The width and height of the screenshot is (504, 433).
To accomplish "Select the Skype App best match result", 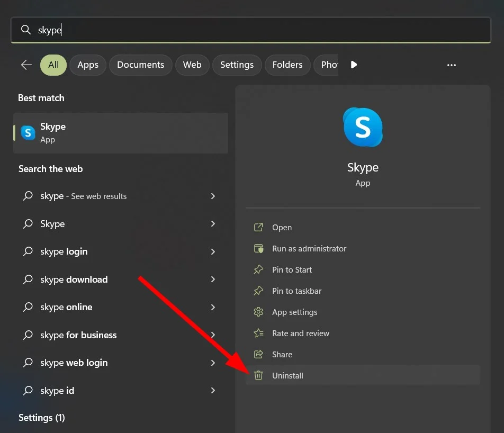I will (x=121, y=133).
